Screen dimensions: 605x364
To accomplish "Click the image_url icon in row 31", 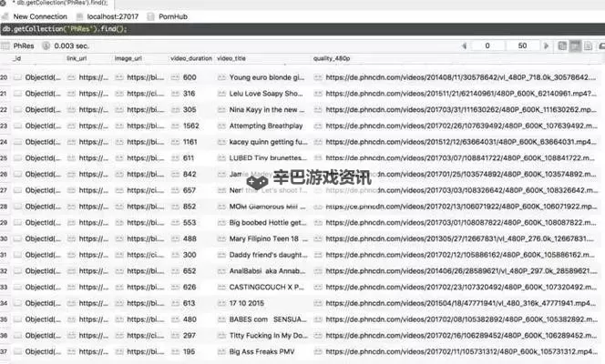I will click(119, 255).
